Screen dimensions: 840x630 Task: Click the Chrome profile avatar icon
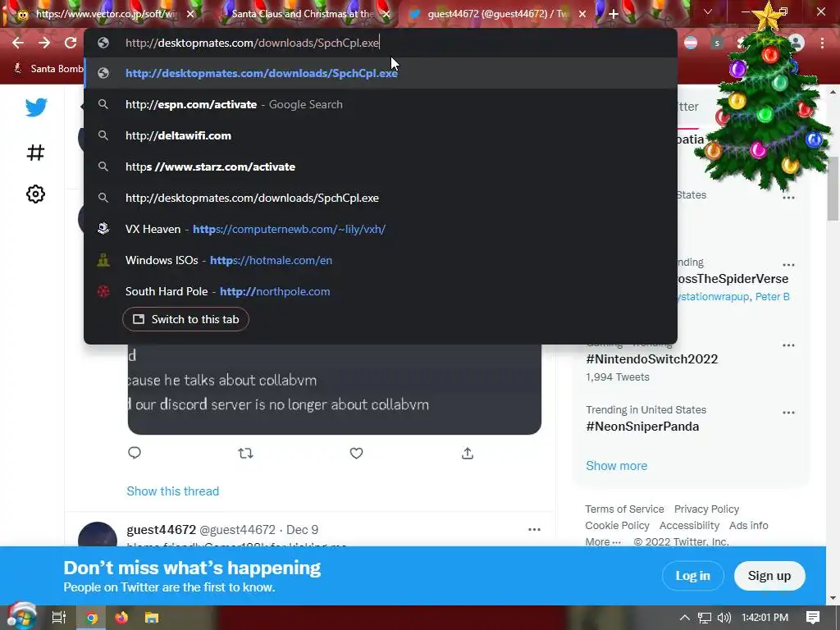[797, 43]
